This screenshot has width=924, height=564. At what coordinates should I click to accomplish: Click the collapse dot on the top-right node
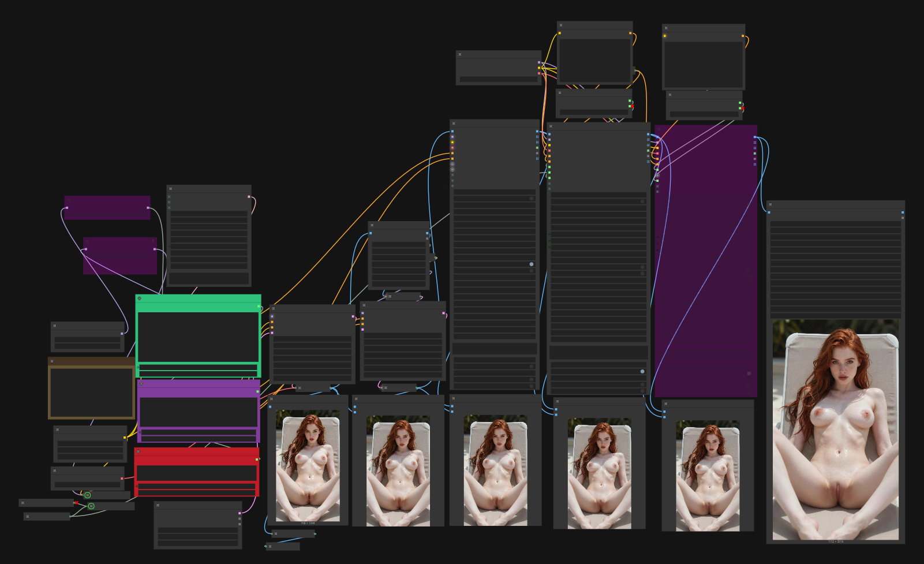pos(666,28)
